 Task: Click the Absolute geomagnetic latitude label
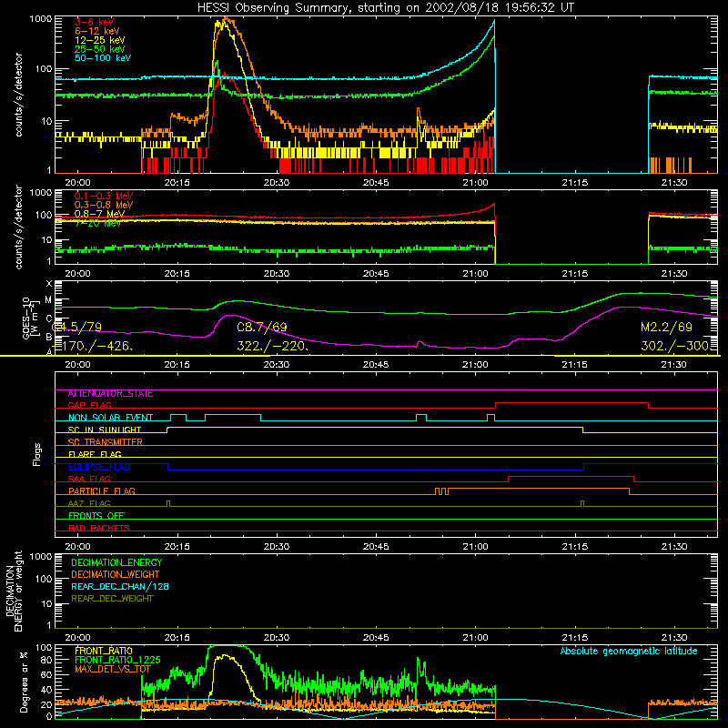[x=629, y=652]
